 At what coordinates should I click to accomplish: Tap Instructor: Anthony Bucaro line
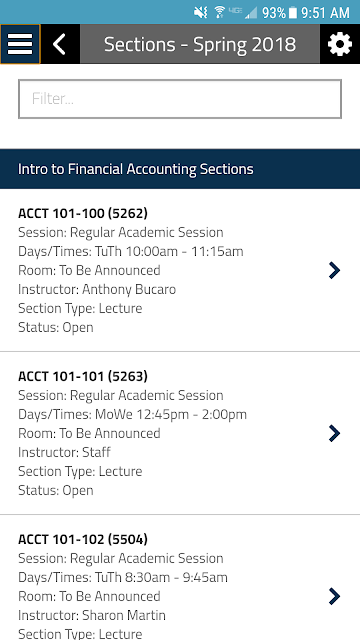click(x=97, y=289)
